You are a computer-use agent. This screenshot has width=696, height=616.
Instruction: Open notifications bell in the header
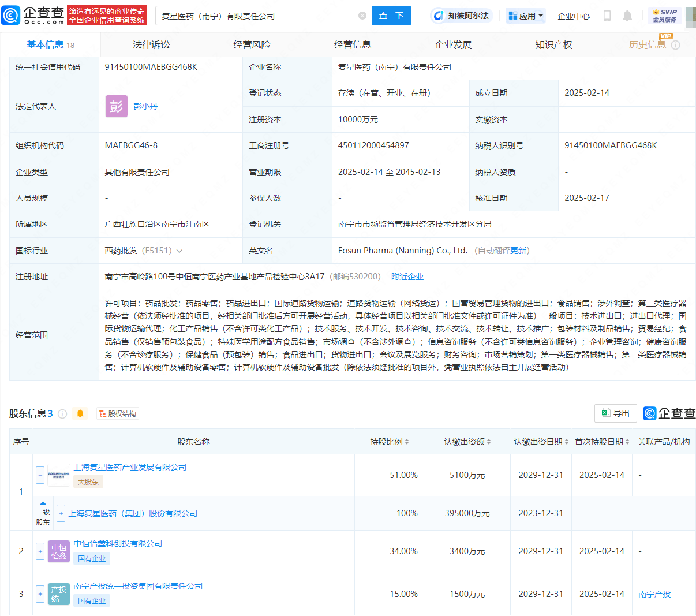point(627,16)
